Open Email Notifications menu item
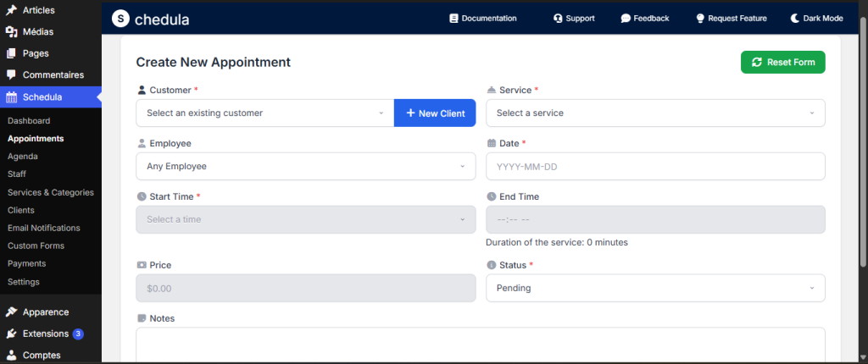Viewport: 868px width, 364px height. click(x=43, y=228)
